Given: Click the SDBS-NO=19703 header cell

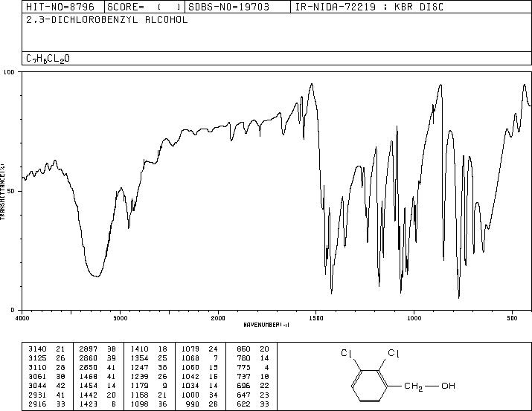Looking at the screenshot, I should [x=237, y=7].
